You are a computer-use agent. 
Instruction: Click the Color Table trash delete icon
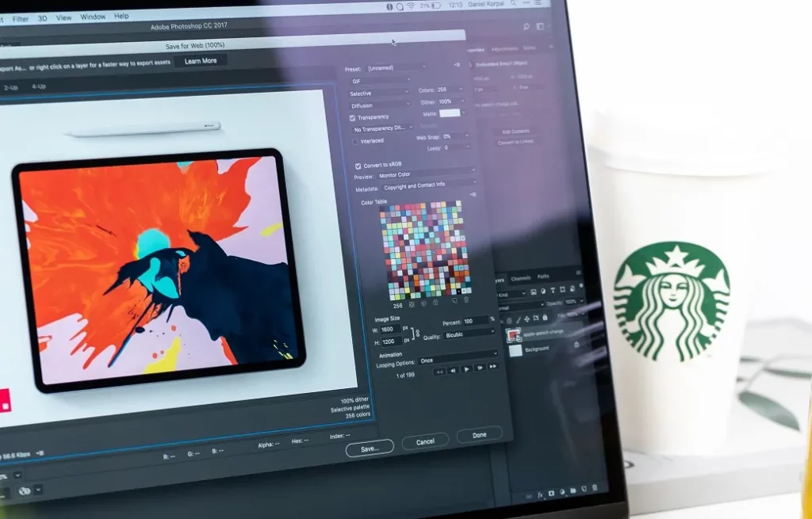pos(466,300)
